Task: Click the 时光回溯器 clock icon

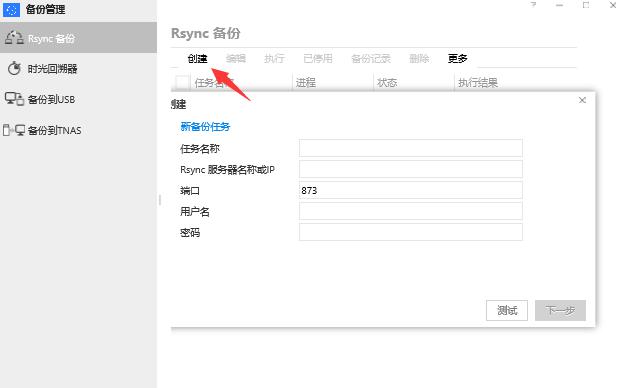Action: (15, 68)
